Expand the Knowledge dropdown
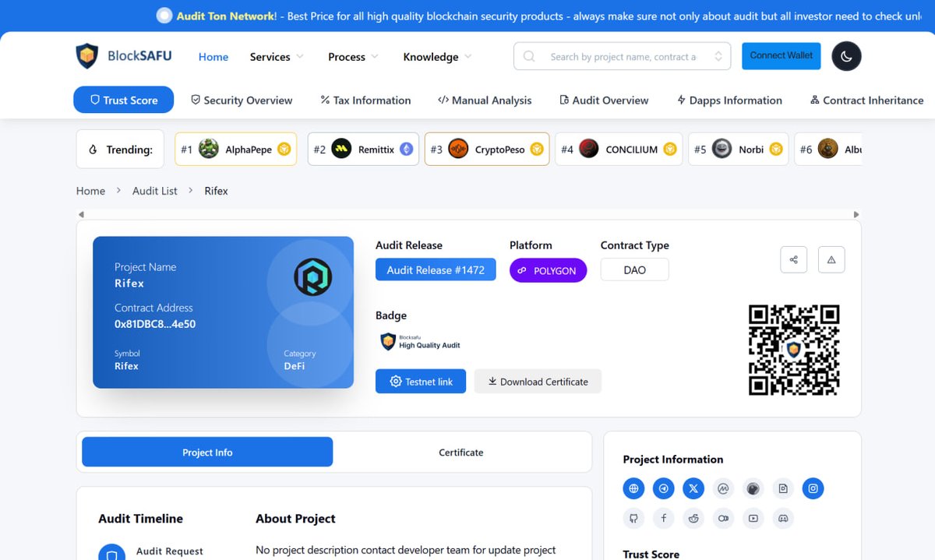This screenshot has height=560, width=935. (436, 56)
